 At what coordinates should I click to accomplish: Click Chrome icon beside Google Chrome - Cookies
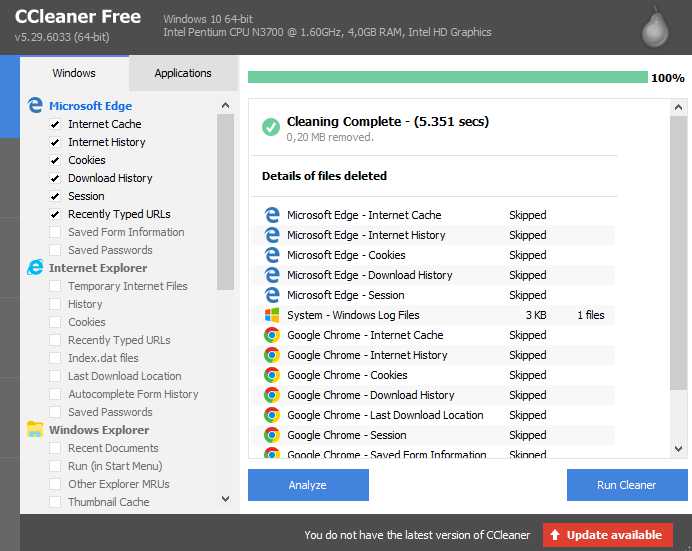pos(272,375)
